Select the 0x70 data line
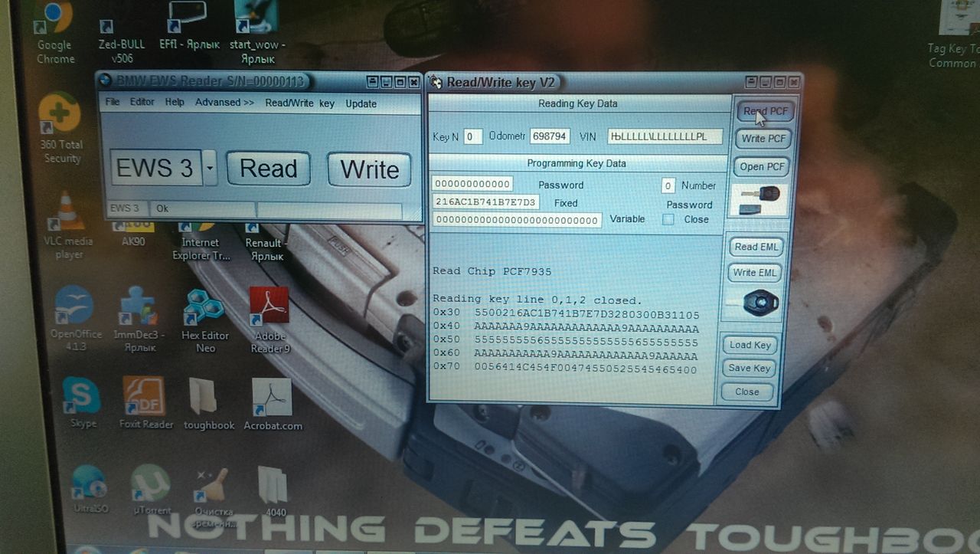980x554 pixels. coord(565,369)
